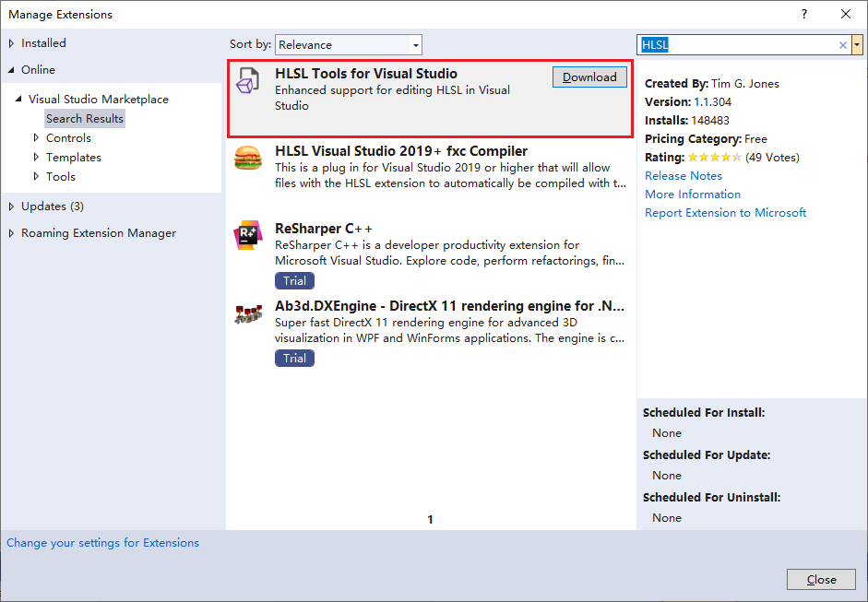Open the help question mark button
This screenshot has height=602, width=868.
[x=804, y=14]
